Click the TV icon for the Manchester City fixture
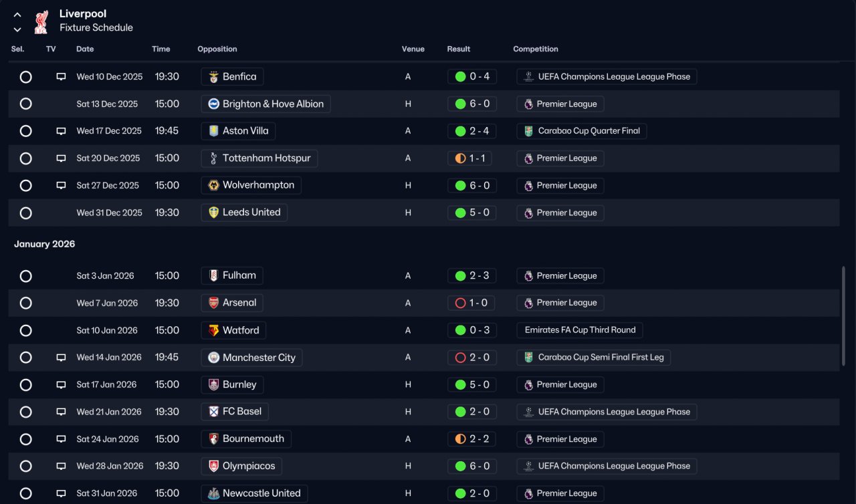Screen dimensions: 856x504 (x=61, y=358)
